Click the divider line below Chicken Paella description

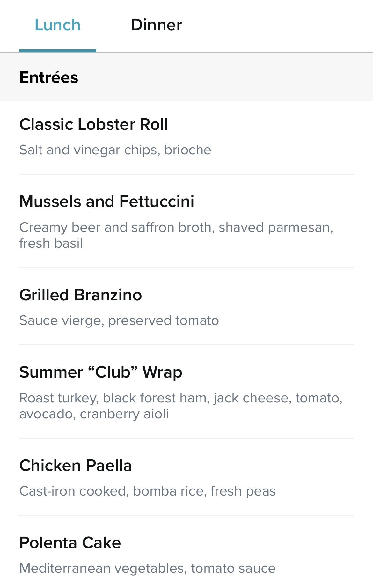[186, 515]
